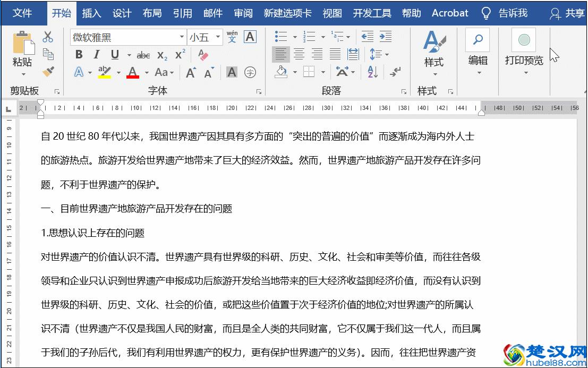Screen dimensions: 588x368
Task: Toggle the bulleted list on
Action: click(x=280, y=37)
